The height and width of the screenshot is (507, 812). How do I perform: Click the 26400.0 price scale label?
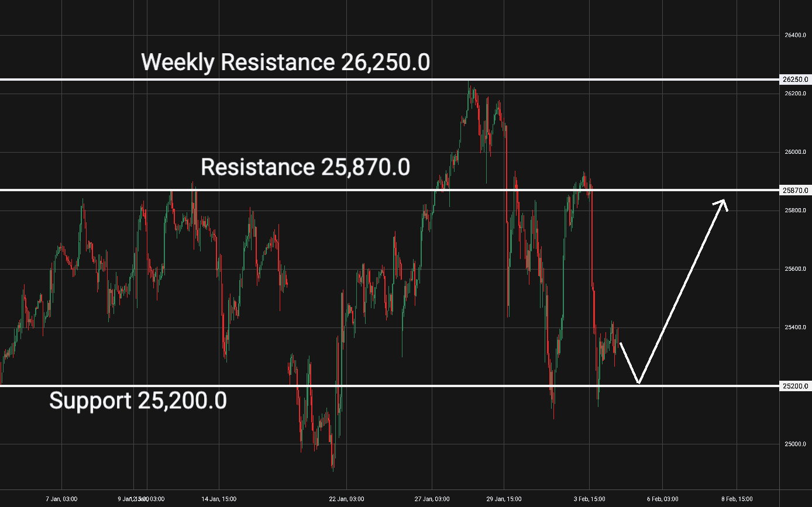point(795,35)
